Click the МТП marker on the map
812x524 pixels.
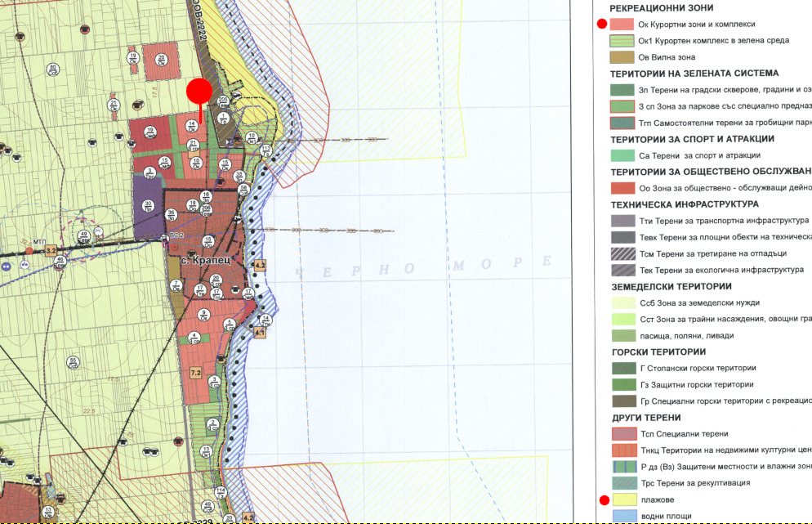pos(38,243)
